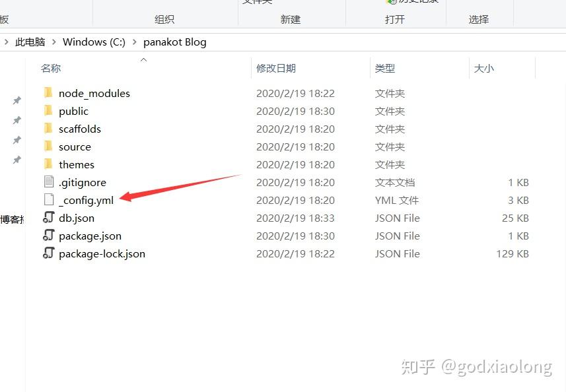Viewport: 566px width, 392px height.
Task: Click the sort arrow on 名称 column
Action: pos(143,59)
